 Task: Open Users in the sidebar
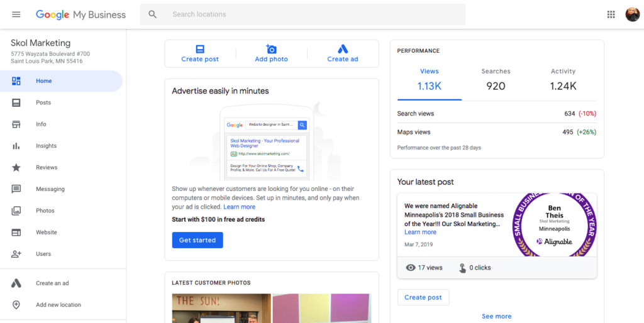tap(61, 254)
